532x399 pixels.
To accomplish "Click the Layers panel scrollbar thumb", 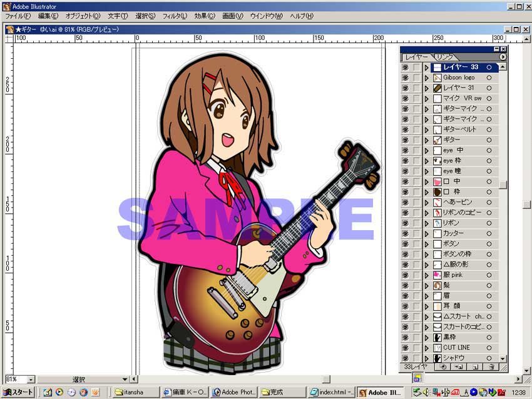I will tap(503, 184).
